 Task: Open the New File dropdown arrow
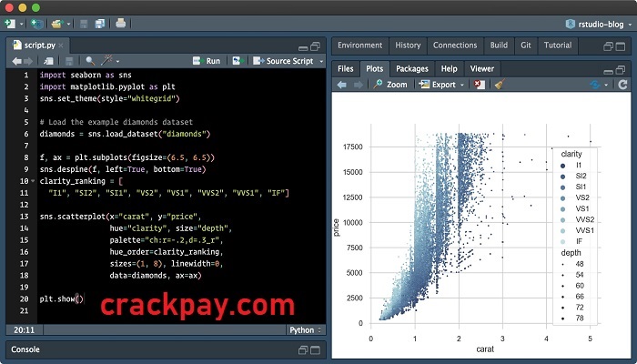tap(21, 25)
